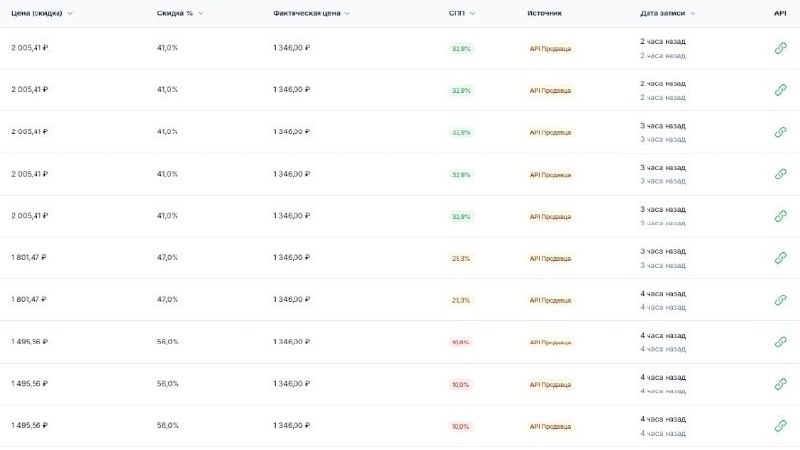Select 1 495,56 ₽ price in the bottom row

(30, 425)
